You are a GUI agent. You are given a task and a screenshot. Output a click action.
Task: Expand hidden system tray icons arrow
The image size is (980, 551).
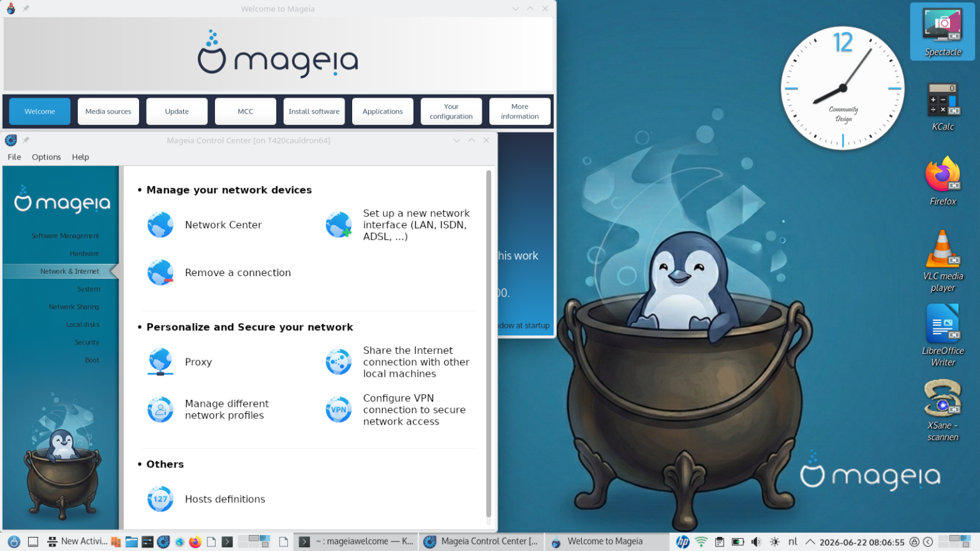810,541
